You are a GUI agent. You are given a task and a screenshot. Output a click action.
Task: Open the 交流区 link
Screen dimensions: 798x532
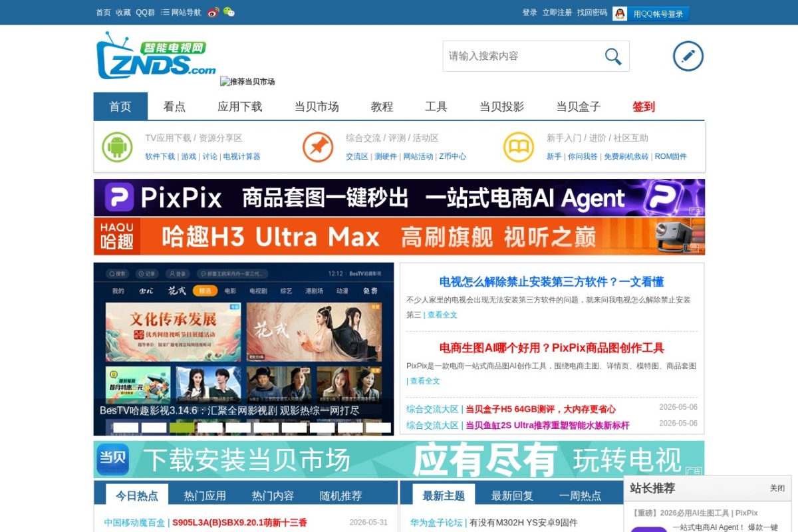[357, 157]
